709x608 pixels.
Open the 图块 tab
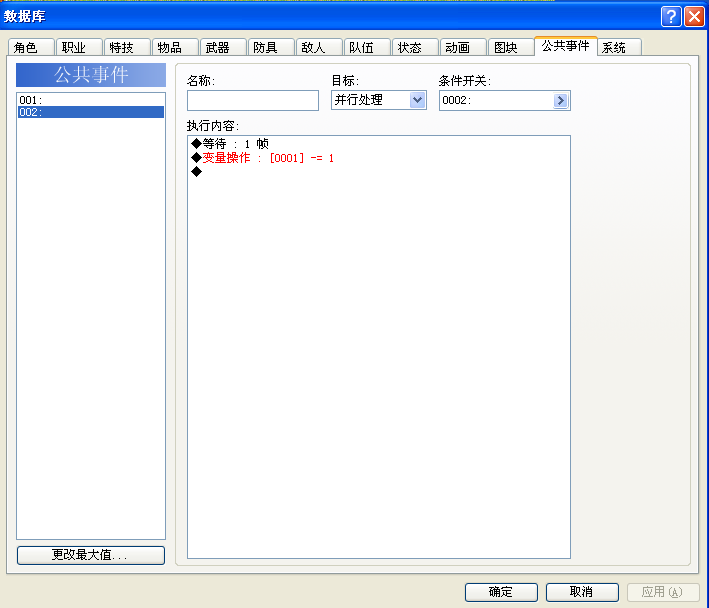click(x=510, y=47)
